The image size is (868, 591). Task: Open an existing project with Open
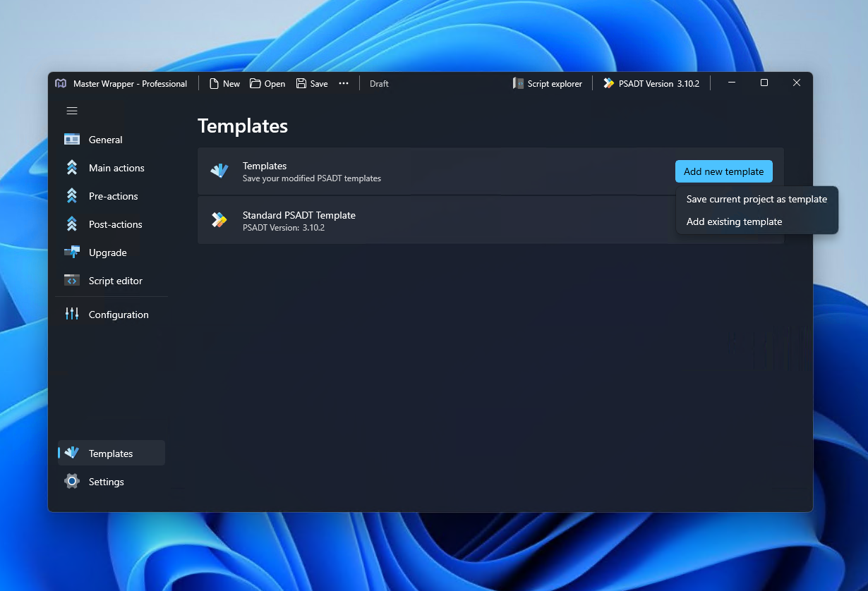[267, 83]
